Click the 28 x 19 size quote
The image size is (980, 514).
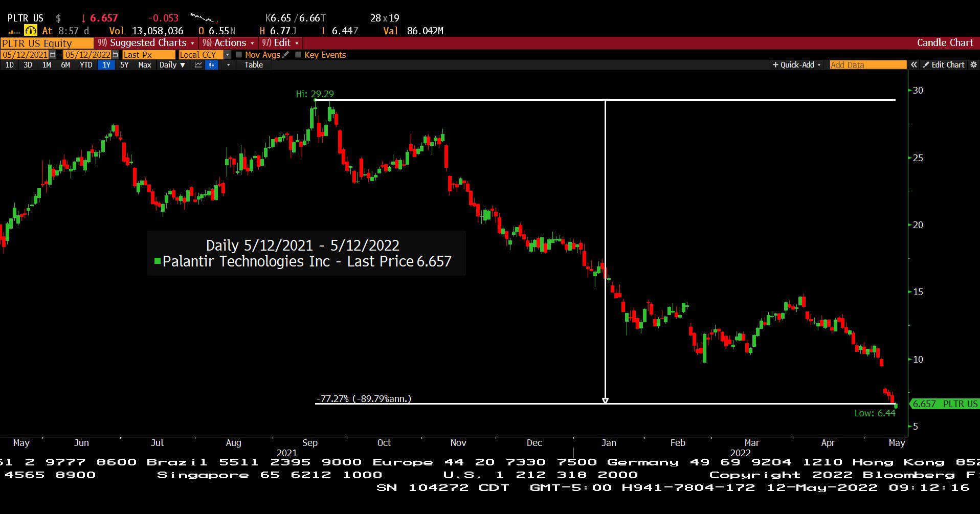pos(385,18)
